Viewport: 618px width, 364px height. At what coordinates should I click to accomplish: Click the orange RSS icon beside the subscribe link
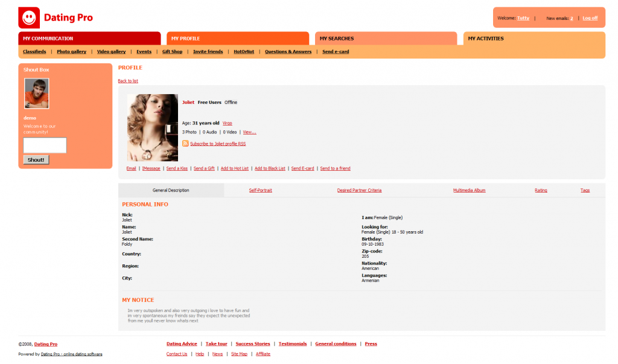click(185, 144)
